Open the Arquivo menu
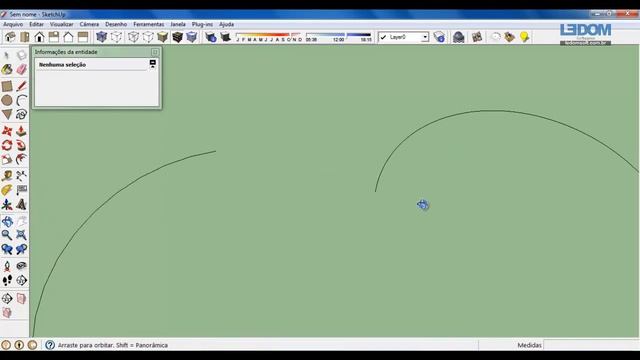The image size is (640, 360). [x=13, y=24]
